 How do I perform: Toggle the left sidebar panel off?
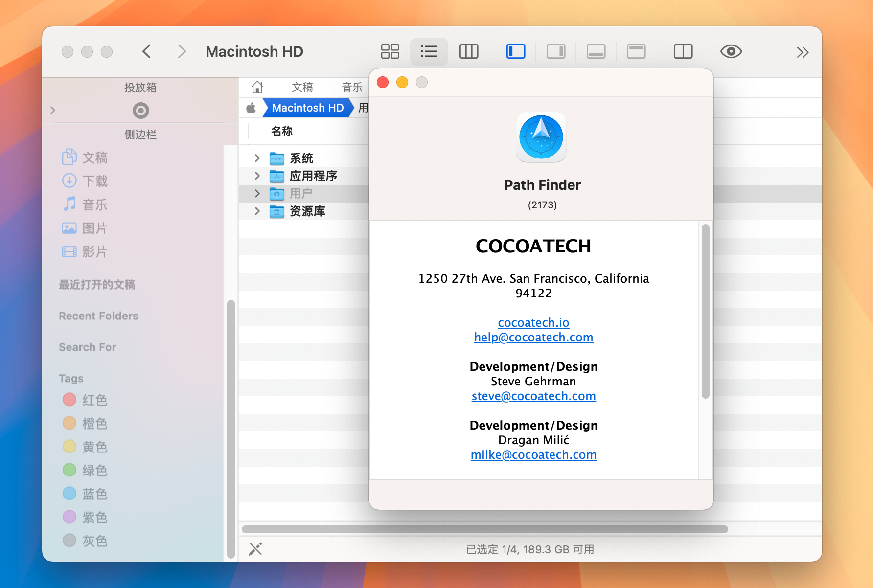(515, 51)
